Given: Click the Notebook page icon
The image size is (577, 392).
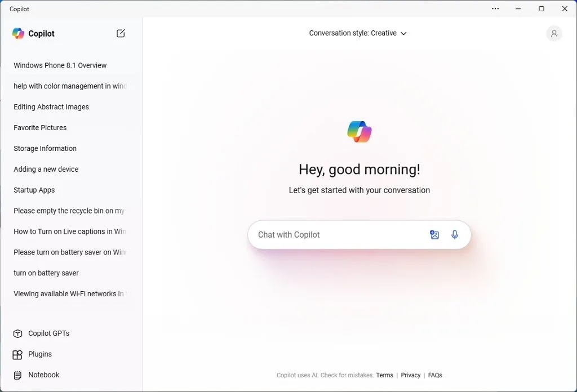Looking at the screenshot, I should (x=17, y=376).
